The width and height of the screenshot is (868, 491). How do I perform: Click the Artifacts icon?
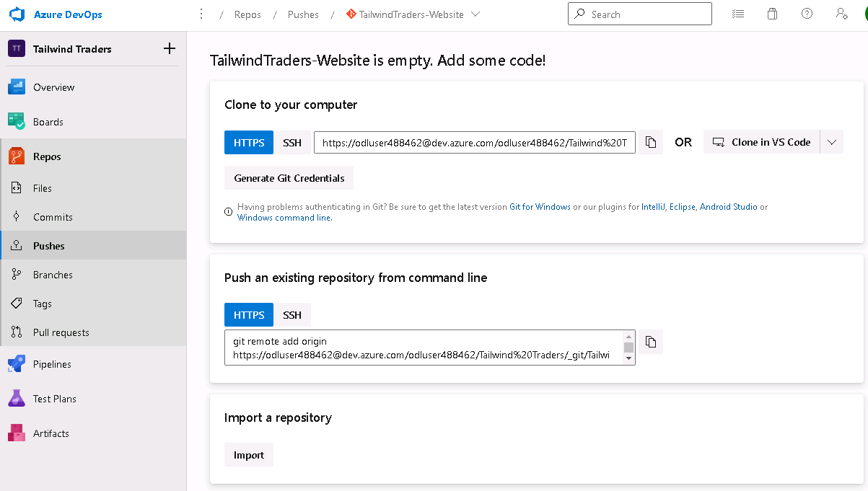pos(16,433)
